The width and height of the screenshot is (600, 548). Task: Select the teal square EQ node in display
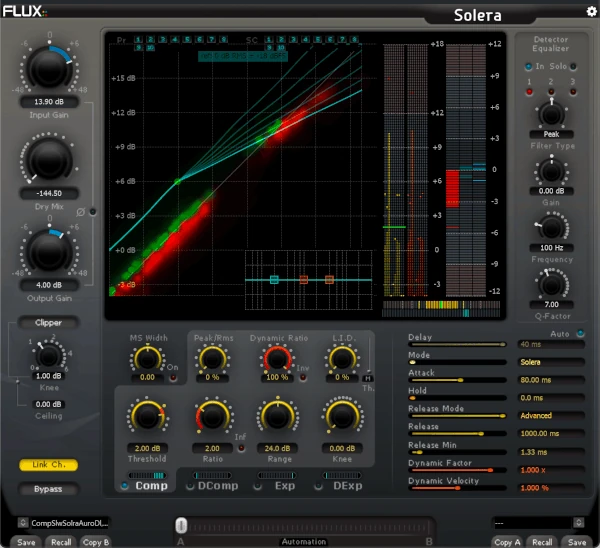(274, 280)
